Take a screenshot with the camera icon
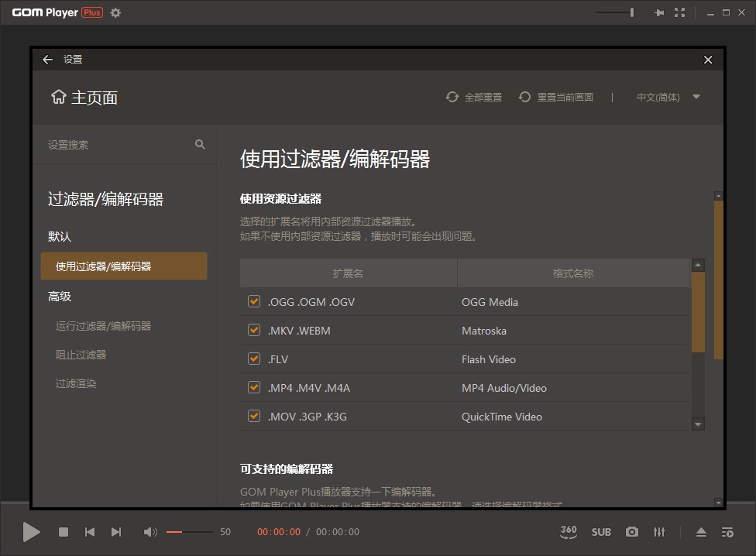The width and height of the screenshot is (756, 556). 632,532
